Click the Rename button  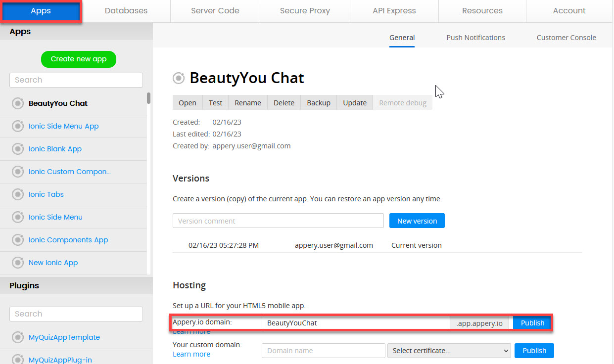pyautogui.click(x=248, y=103)
